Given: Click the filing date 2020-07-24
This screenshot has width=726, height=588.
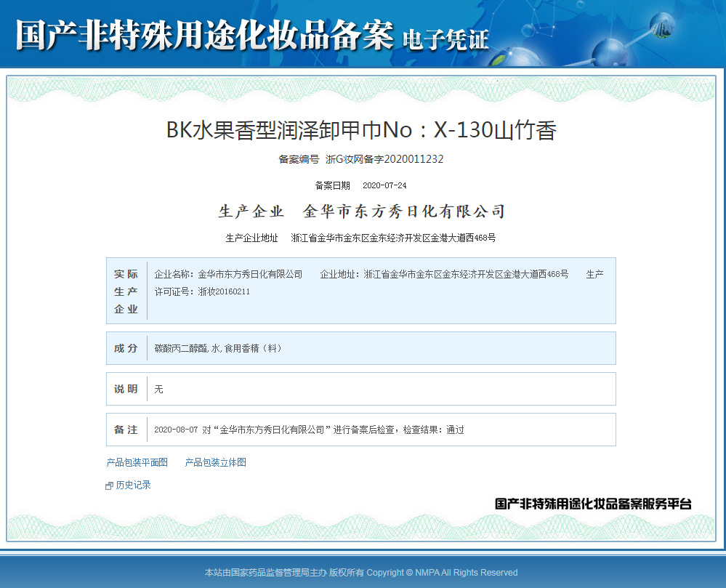Looking at the screenshot, I should click(384, 185).
